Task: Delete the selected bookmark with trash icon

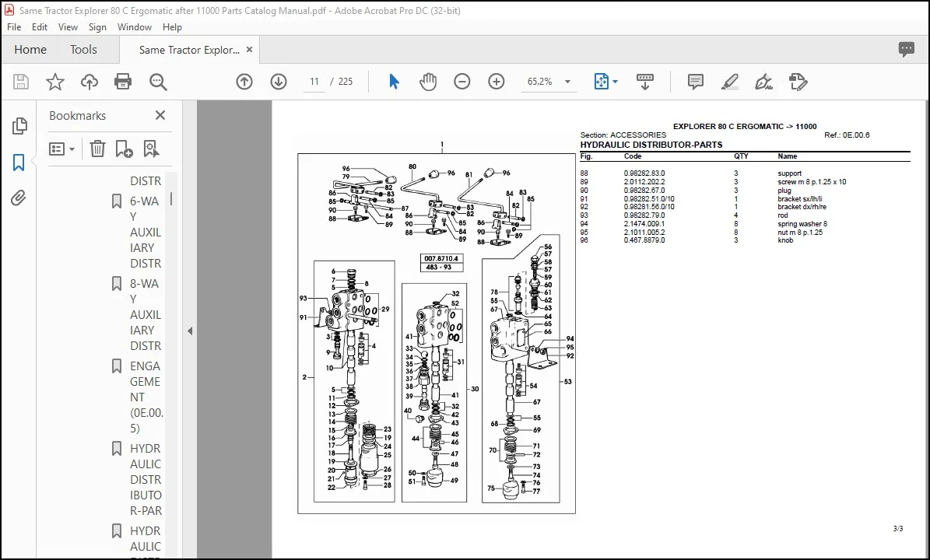Action: [x=97, y=149]
